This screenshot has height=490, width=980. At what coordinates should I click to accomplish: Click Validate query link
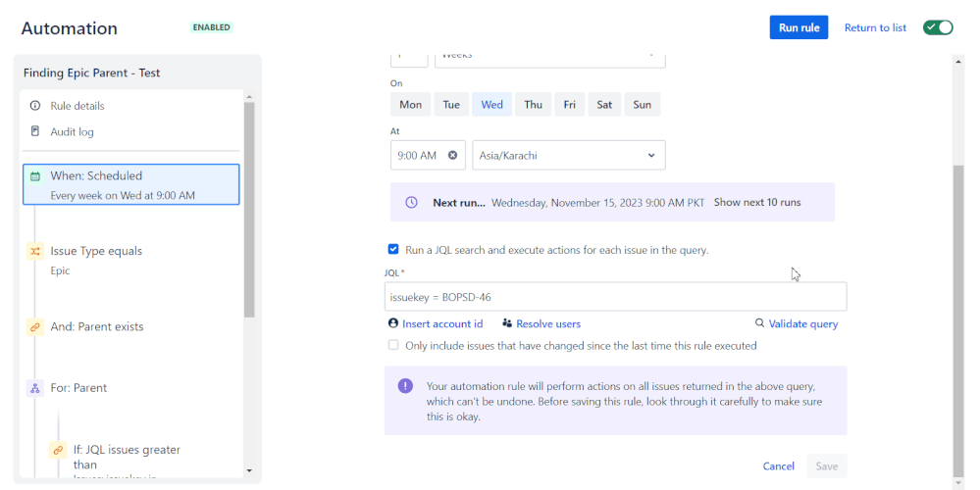coord(803,323)
